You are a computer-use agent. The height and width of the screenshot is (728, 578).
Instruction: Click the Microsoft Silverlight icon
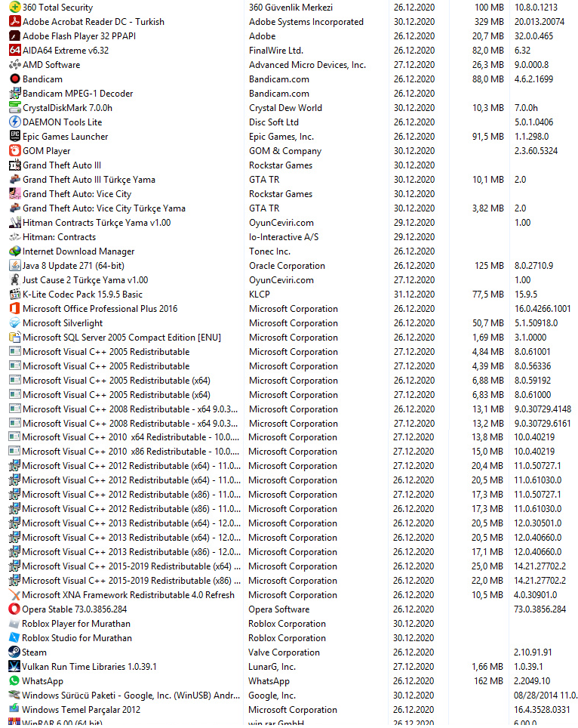point(15,324)
